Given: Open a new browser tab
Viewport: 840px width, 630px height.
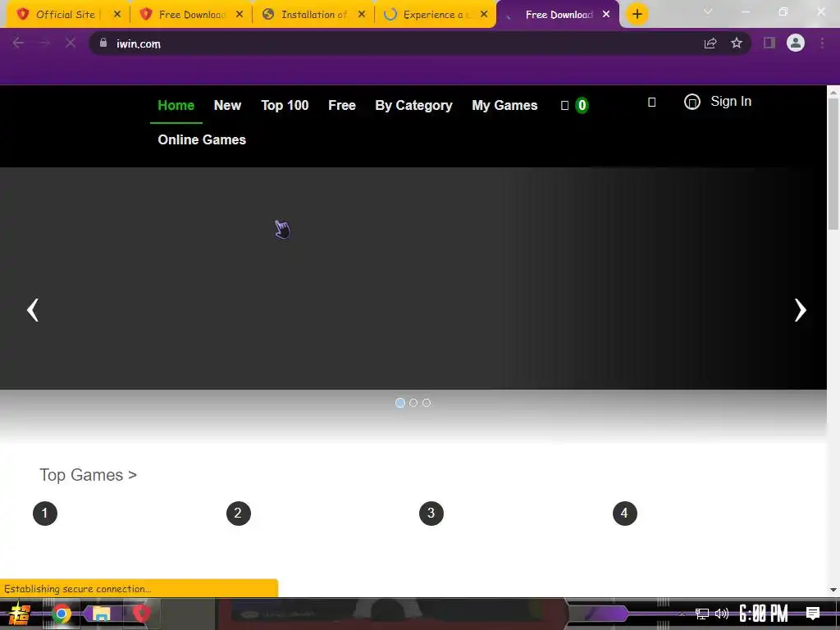Looking at the screenshot, I should (637, 15).
